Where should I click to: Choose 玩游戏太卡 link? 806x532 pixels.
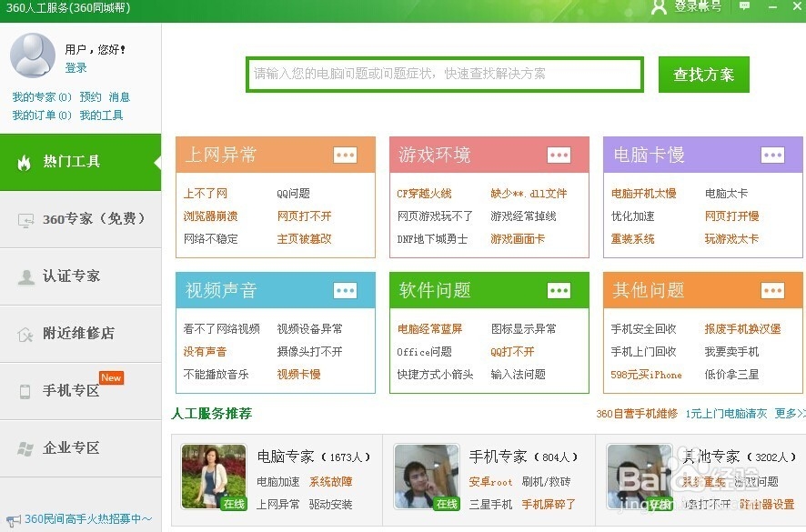click(731, 238)
